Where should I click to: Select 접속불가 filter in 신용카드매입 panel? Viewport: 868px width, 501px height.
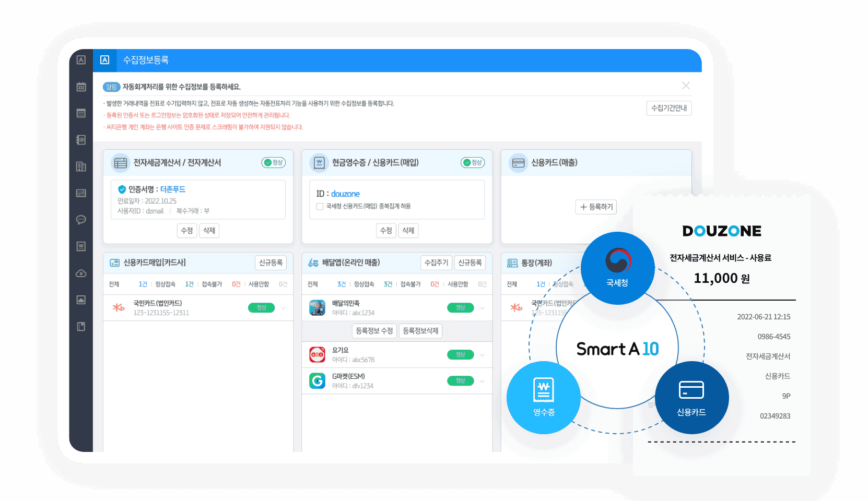click(x=212, y=284)
